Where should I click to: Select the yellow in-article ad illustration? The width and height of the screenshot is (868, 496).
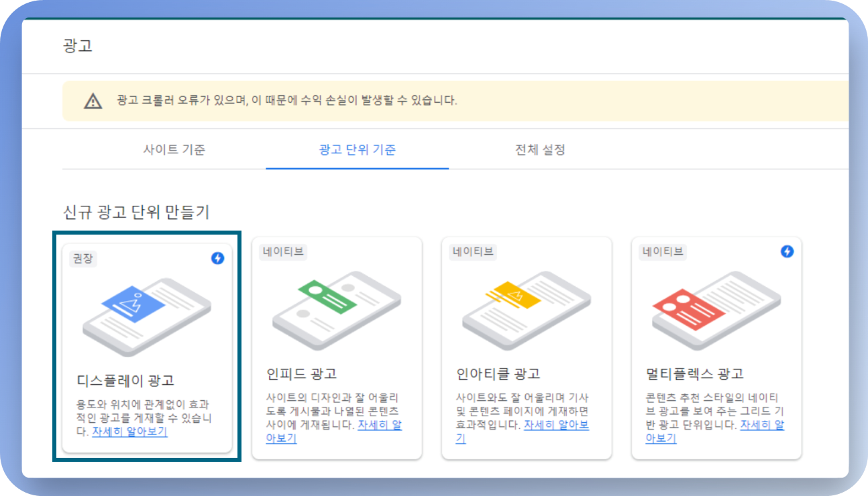click(x=527, y=310)
